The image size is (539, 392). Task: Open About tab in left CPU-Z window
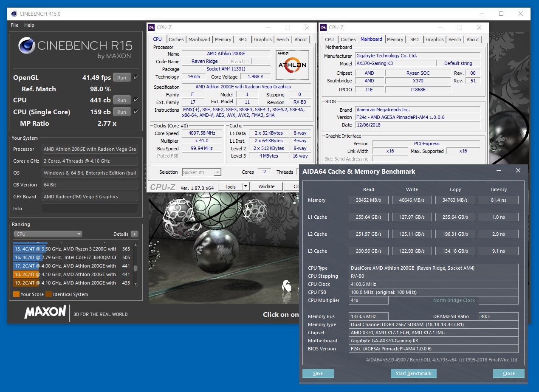tap(301, 39)
